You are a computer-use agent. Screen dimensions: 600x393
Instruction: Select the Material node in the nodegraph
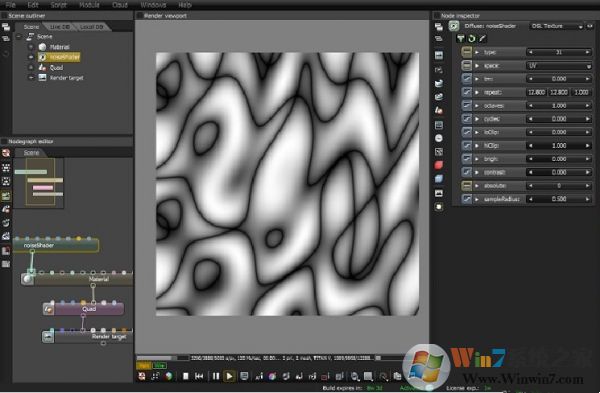coord(77,279)
